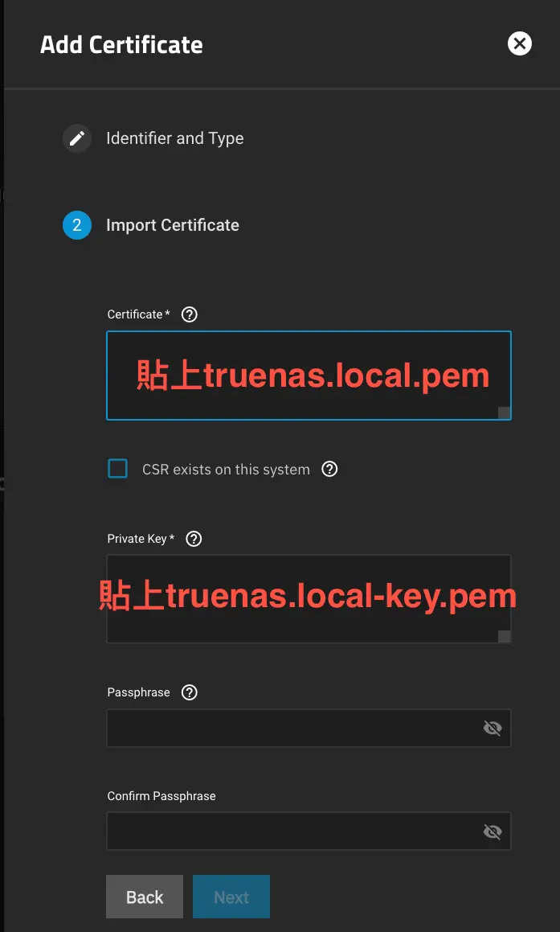
Task: Select the Identifier and Type step heading
Action: click(x=174, y=138)
